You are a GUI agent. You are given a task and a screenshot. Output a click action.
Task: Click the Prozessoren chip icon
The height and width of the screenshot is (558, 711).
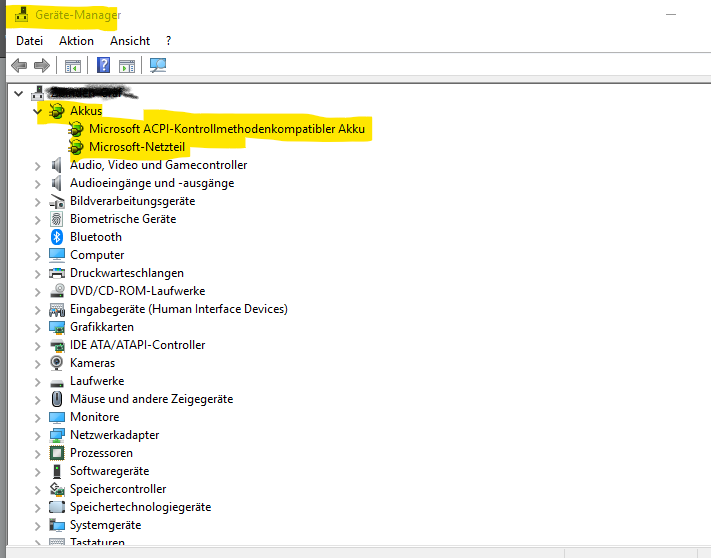point(57,453)
